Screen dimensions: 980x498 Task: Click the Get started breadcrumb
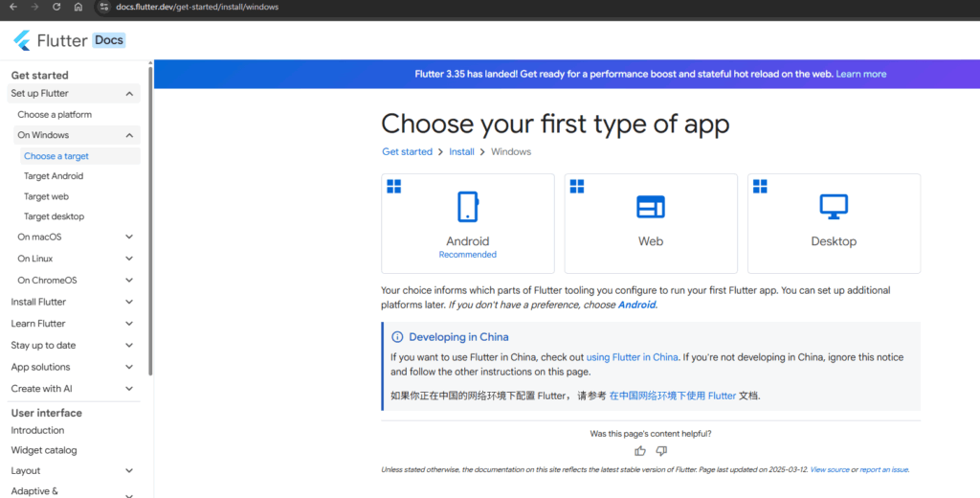tap(407, 151)
